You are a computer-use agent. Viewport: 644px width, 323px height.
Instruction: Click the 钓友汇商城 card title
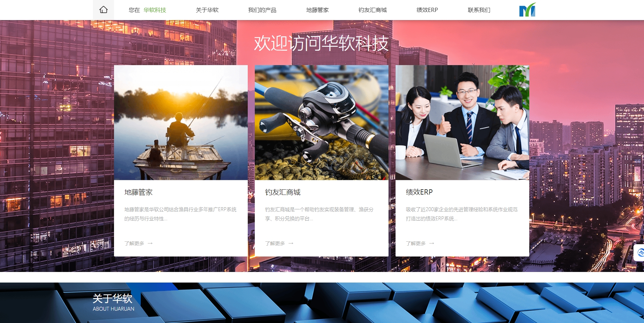(x=283, y=192)
